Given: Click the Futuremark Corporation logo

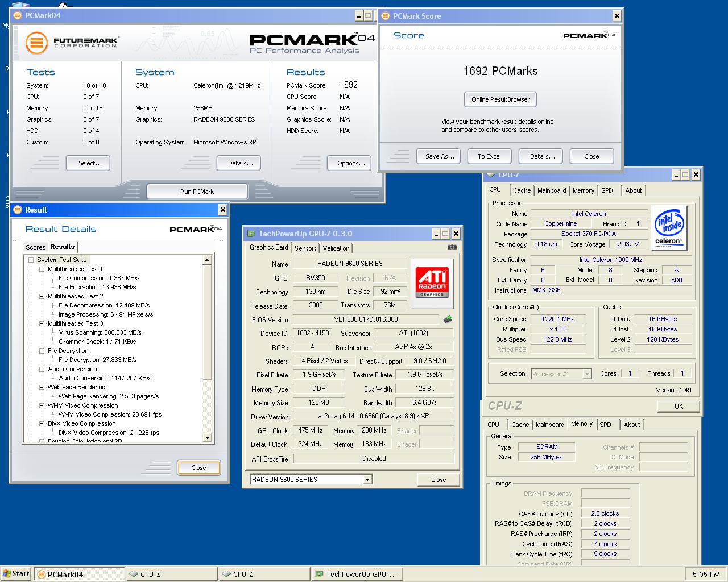Looking at the screenshot, I should click(72, 43).
